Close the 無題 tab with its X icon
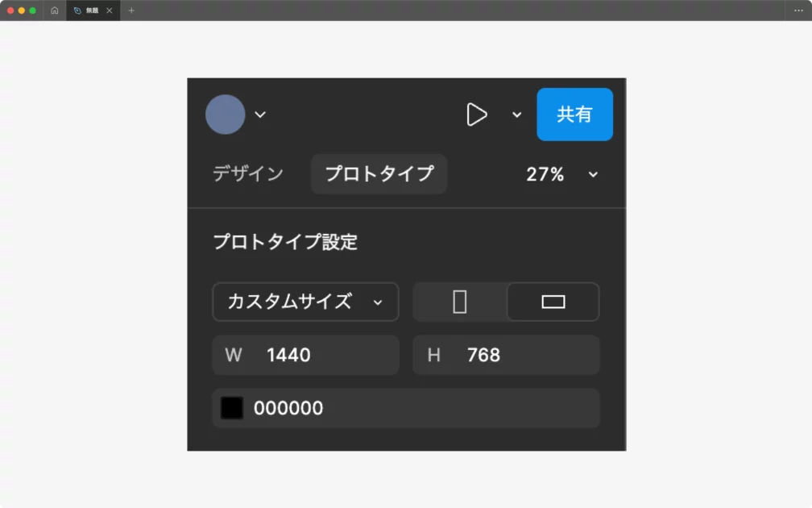 tap(110, 10)
